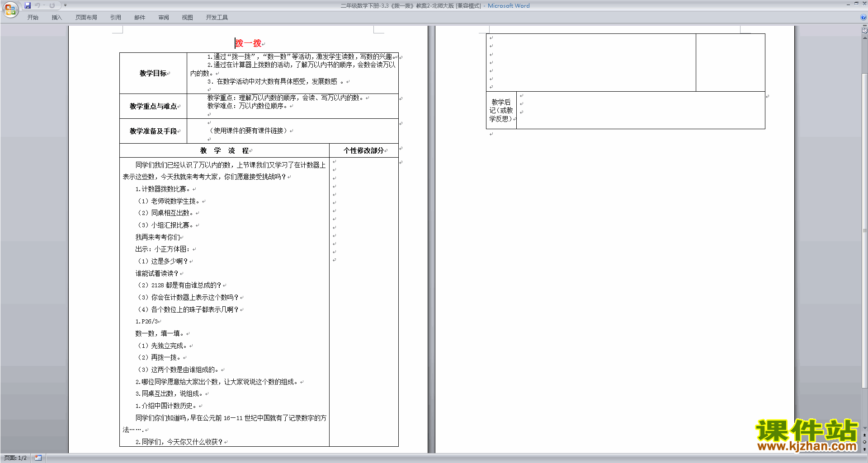
Task: Click the macro recording status bar icon
Action: [38, 458]
